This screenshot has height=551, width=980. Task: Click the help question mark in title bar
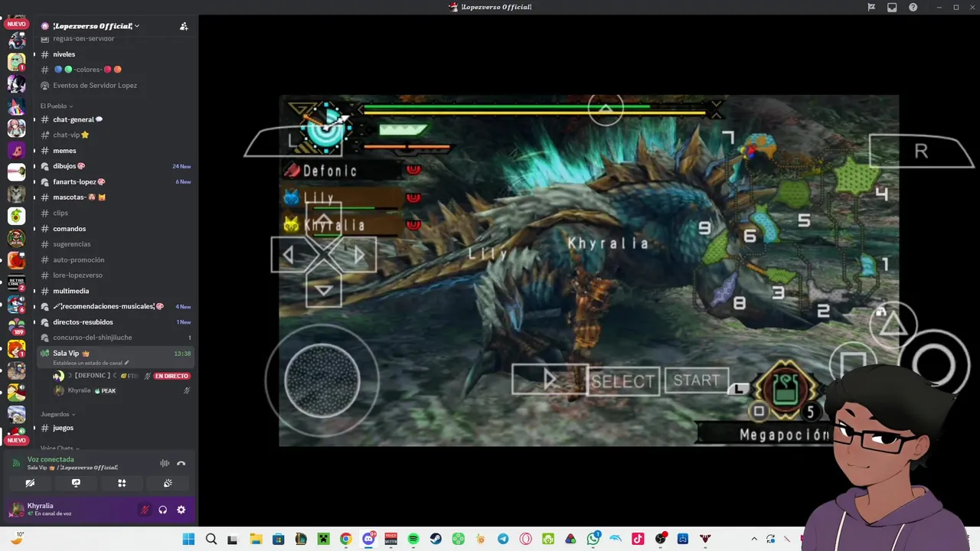coord(913,7)
